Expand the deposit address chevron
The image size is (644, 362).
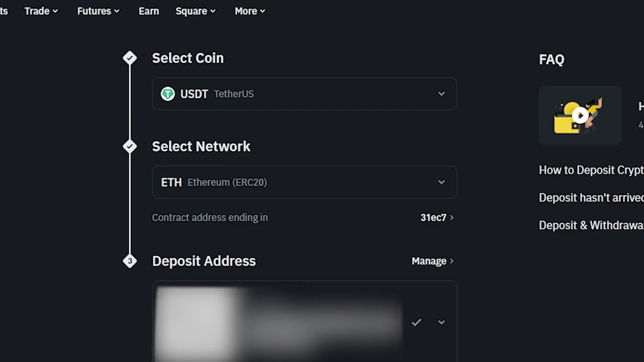(441, 322)
